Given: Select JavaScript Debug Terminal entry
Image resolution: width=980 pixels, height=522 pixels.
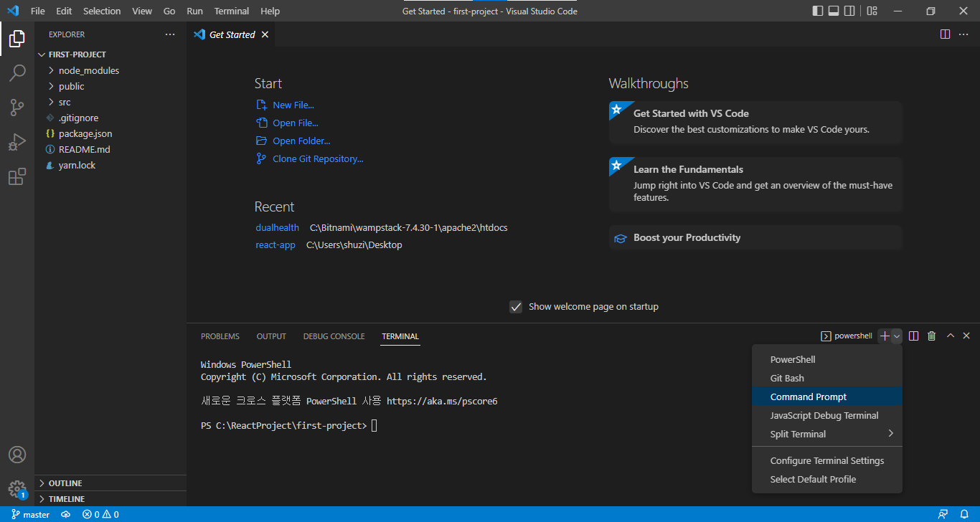Looking at the screenshot, I should (827, 415).
